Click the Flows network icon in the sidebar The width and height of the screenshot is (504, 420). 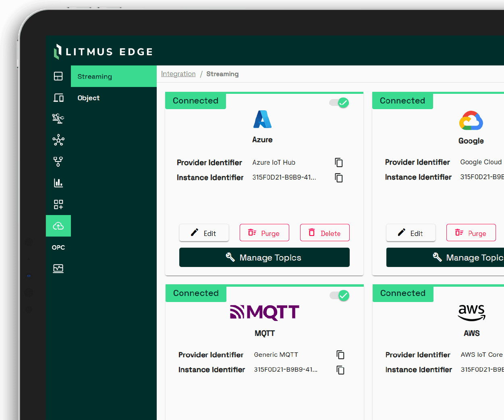click(58, 140)
